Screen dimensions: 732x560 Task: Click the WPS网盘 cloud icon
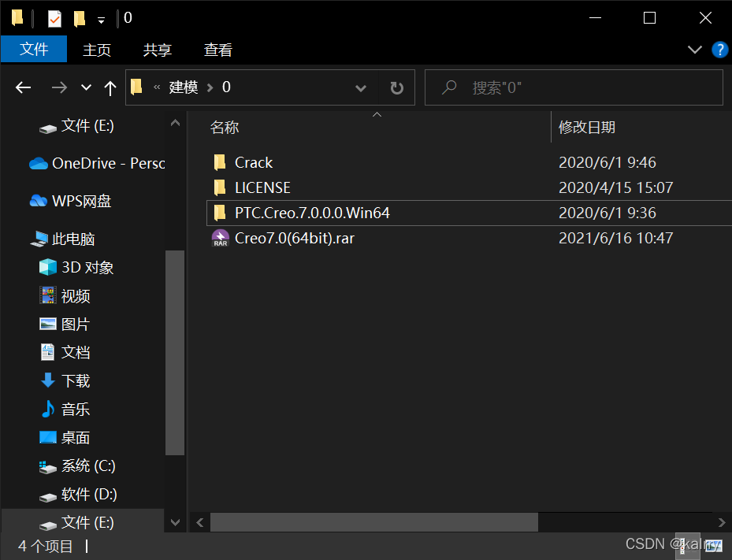[x=39, y=201]
